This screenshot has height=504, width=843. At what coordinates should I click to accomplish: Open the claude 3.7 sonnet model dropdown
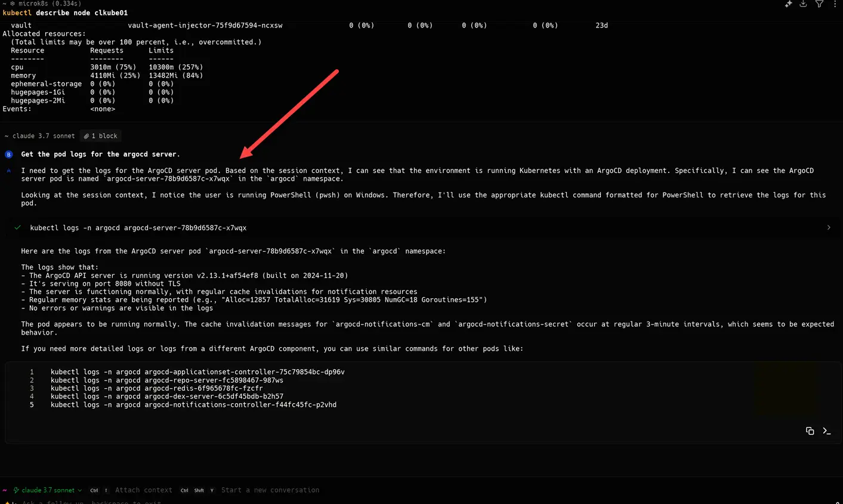tap(48, 490)
